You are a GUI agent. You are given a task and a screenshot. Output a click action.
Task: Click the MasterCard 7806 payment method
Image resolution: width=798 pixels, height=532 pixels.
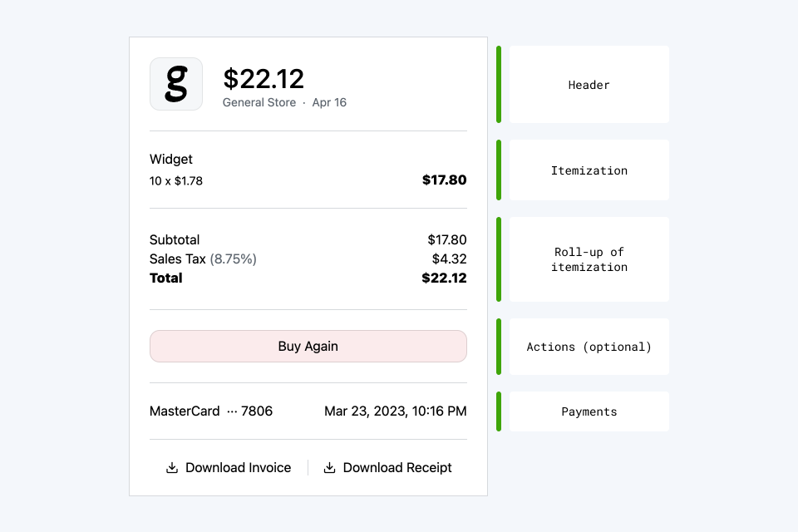point(211,411)
